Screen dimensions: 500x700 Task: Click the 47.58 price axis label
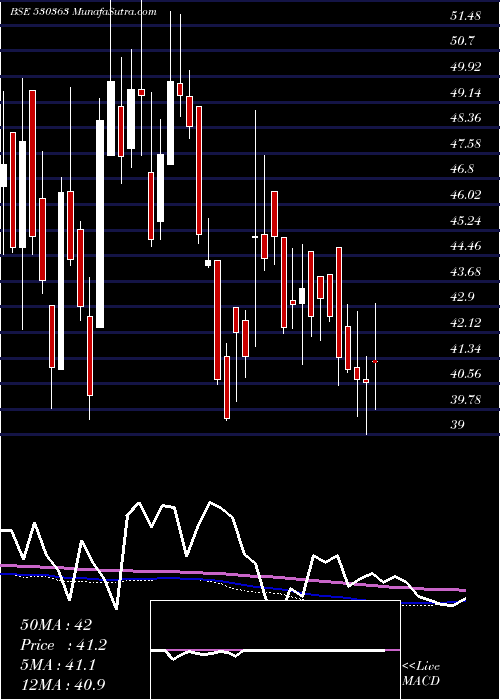pos(466,144)
